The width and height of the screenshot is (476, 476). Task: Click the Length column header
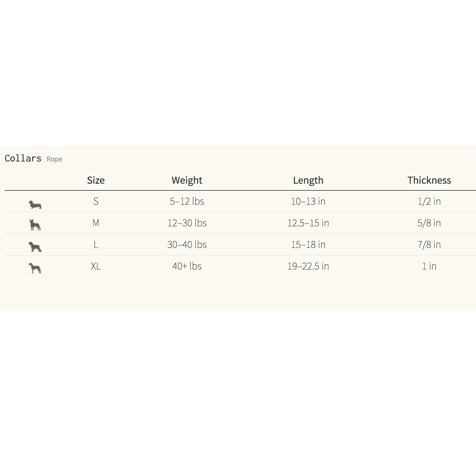[308, 180]
